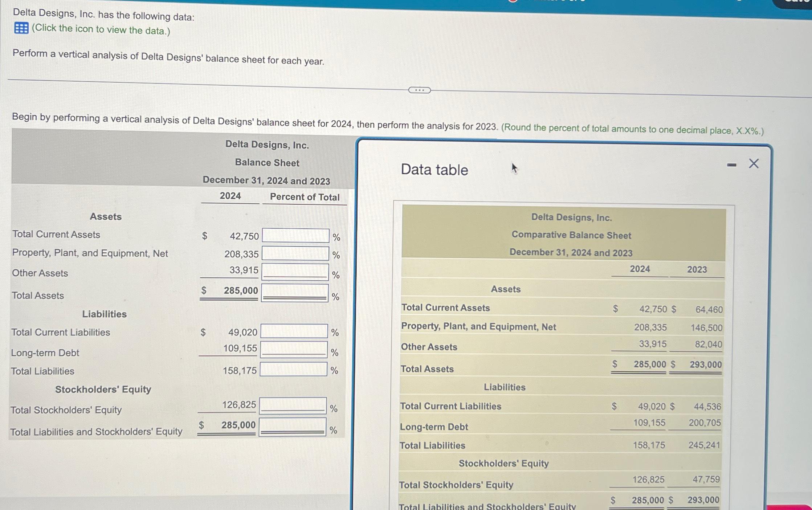Expand the ellipsis (...) divider control
Viewport: 812px width, 510px height.
tap(419, 90)
